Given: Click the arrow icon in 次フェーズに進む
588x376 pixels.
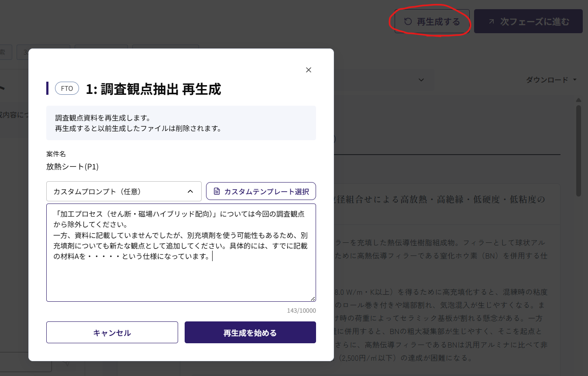Looking at the screenshot, I should coord(492,21).
